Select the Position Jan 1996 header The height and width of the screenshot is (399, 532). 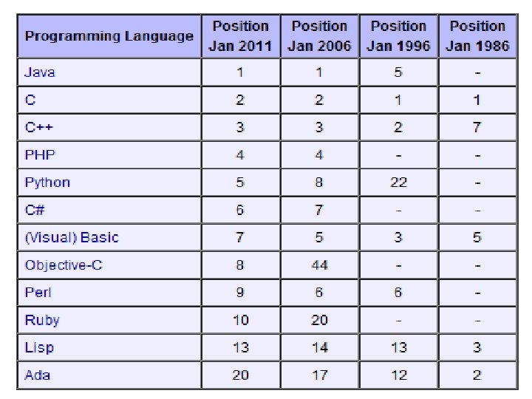(399, 36)
